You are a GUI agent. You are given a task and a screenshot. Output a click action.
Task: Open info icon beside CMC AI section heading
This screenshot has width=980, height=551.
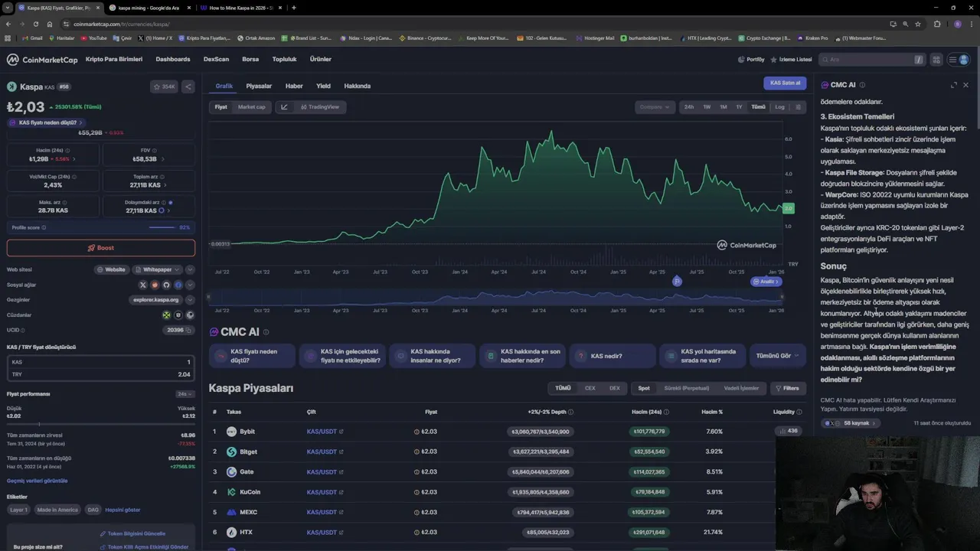click(x=266, y=332)
